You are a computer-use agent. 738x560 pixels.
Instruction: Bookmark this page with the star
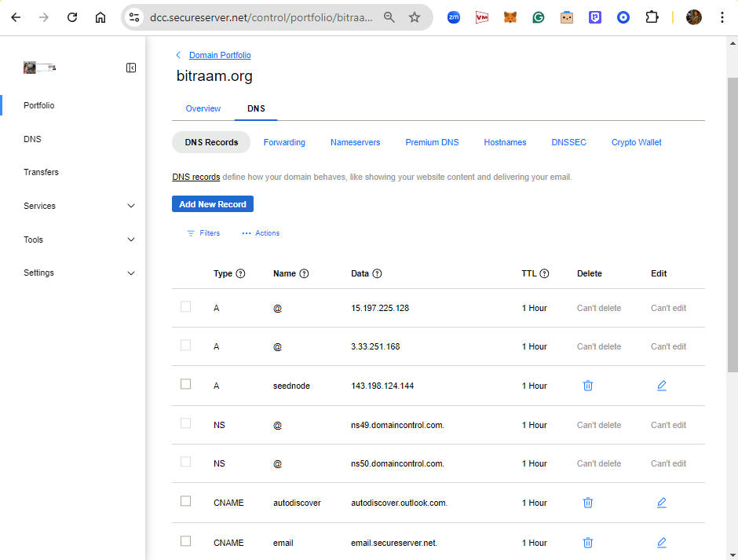(x=415, y=17)
